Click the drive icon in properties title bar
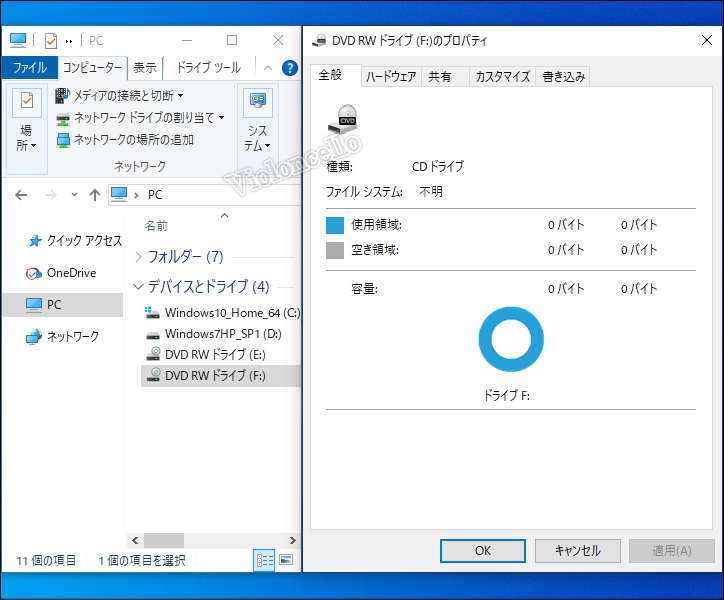This screenshot has height=600, width=724. [319, 41]
